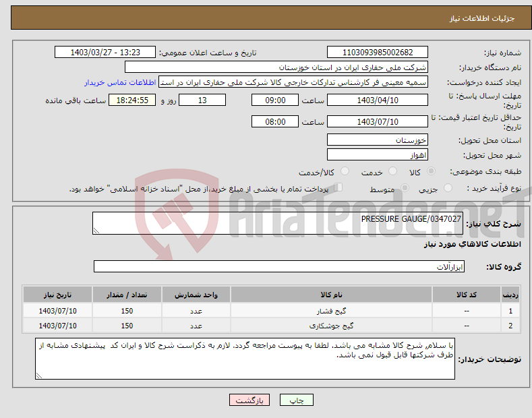Click the need number field 1103093985002682
Viewport: 532px width, 418px height.
tap(378, 53)
